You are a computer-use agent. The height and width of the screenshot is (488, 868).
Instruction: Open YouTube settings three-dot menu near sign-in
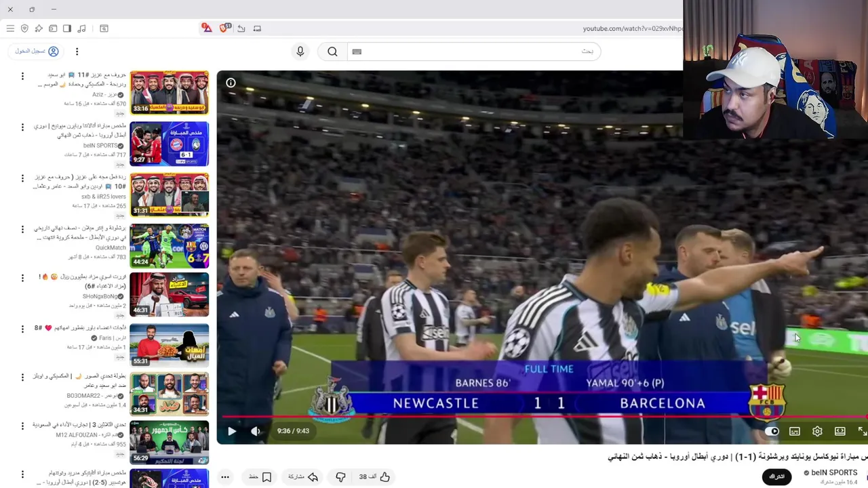tap(77, 52)
